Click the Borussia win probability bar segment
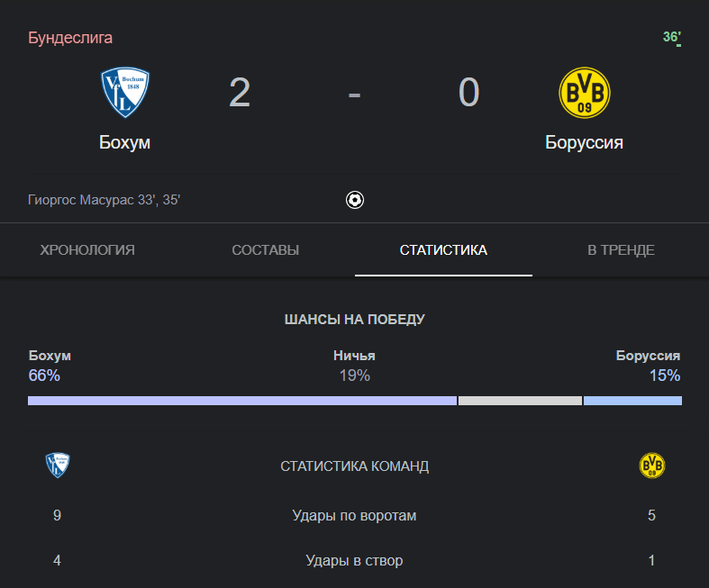This screenshot has width=709, height=588. 632,401
